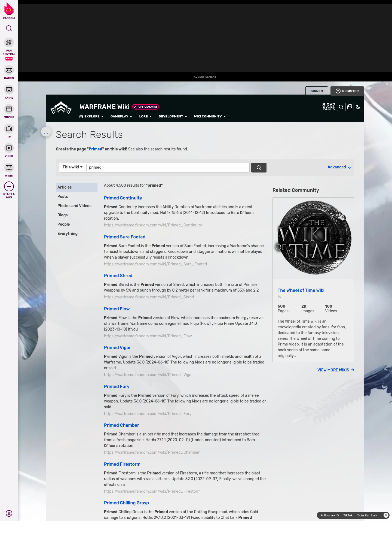This screenshot has width=392, height=545.
Task: Click the sidebar search magnifier icon
Action: click(x=9, y=28)
